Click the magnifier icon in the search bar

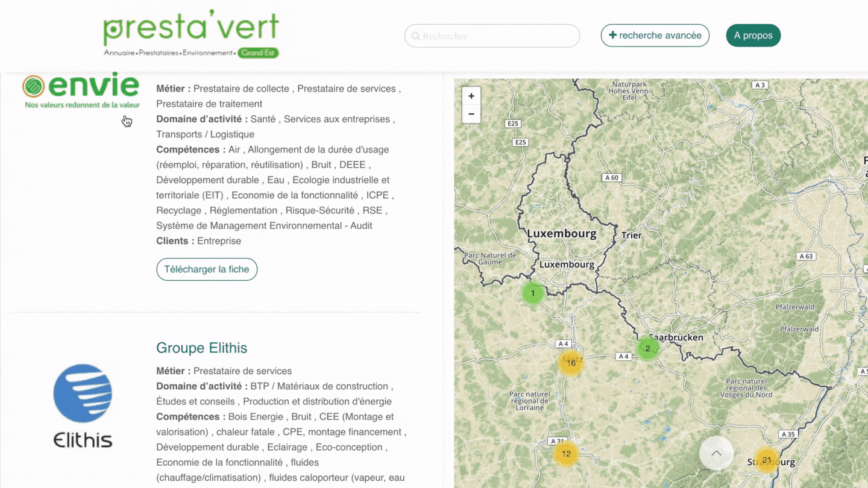coord(415,36)
